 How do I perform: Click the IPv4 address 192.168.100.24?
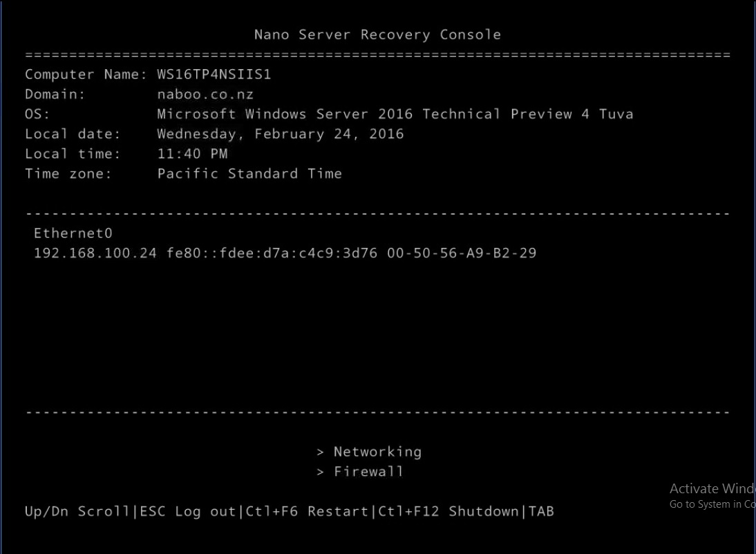tap(95, 253)
